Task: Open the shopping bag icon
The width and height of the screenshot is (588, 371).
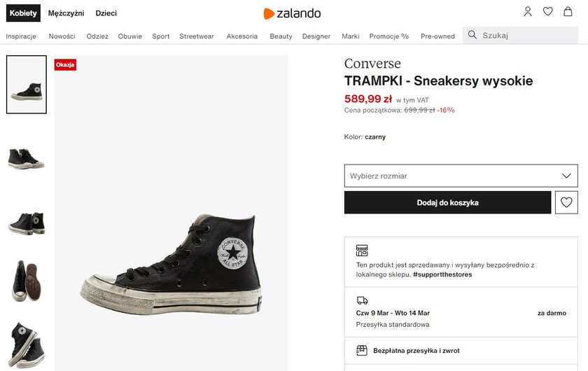Action: [x=568, y=12]
